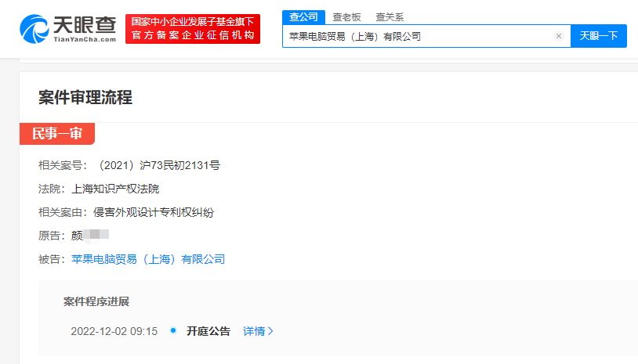Click the 天眼一下 search button

pos(599,36)
